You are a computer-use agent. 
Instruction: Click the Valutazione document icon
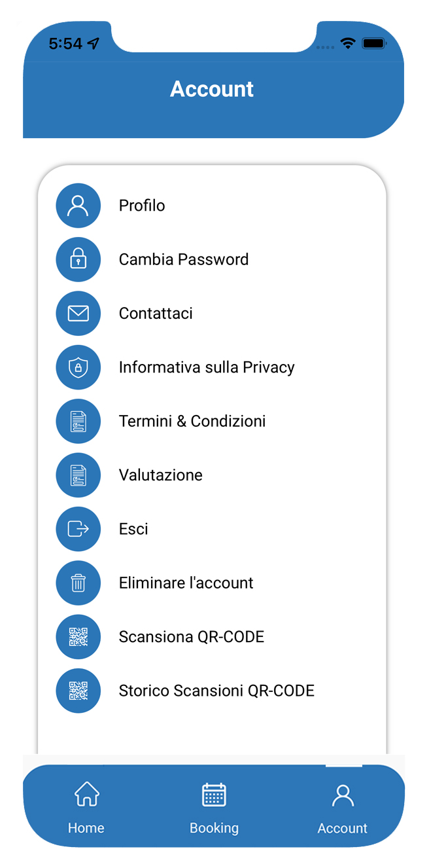pos(78,475)
